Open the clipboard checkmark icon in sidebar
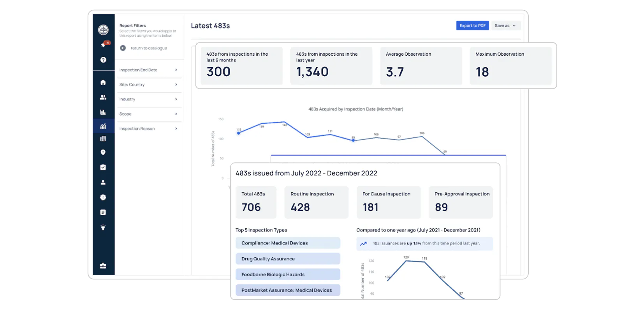This screenshot has width=644, height=309. click(103, 167)
